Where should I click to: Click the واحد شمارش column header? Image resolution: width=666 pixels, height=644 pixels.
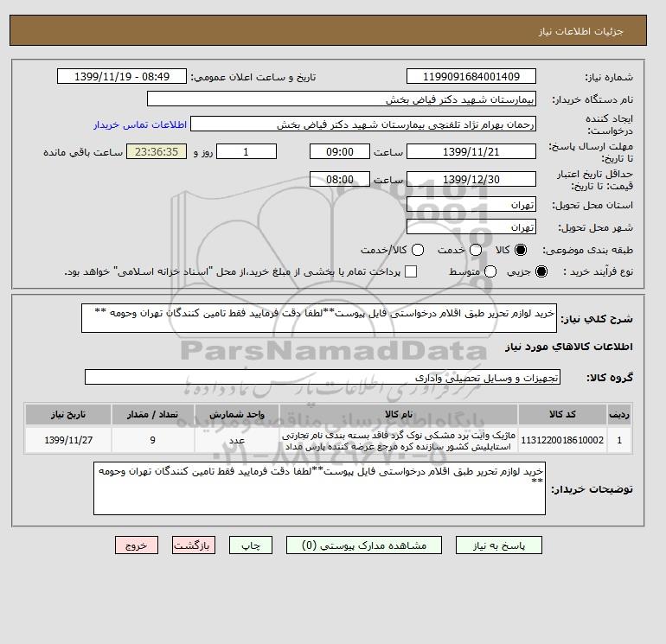(x=237, y=414)
